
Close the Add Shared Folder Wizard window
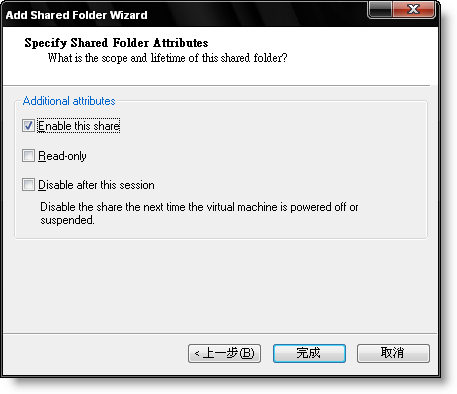414,9
